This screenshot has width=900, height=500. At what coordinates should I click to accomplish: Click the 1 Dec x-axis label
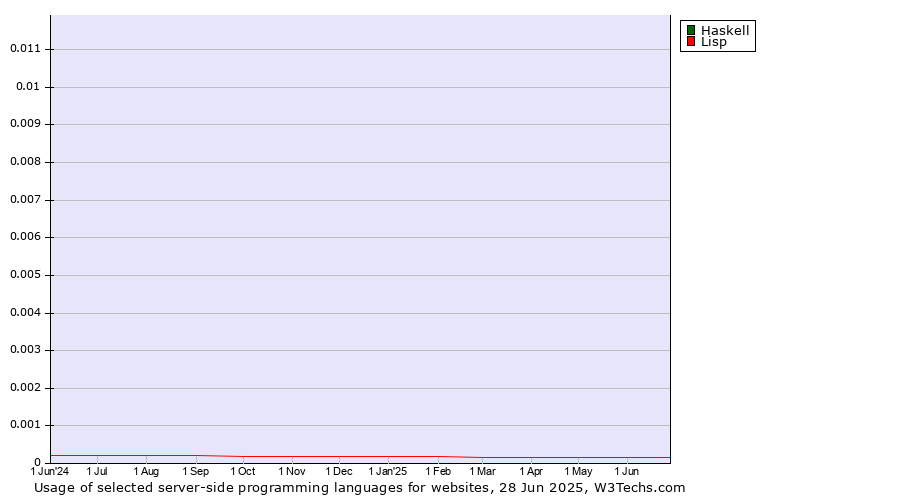click(x=339, y=471)
